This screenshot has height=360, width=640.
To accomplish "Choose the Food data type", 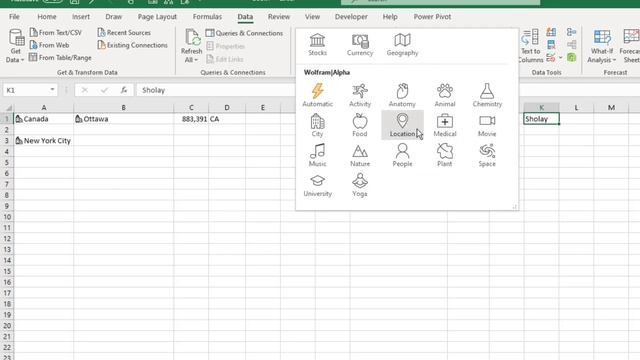I will (360, 125).
